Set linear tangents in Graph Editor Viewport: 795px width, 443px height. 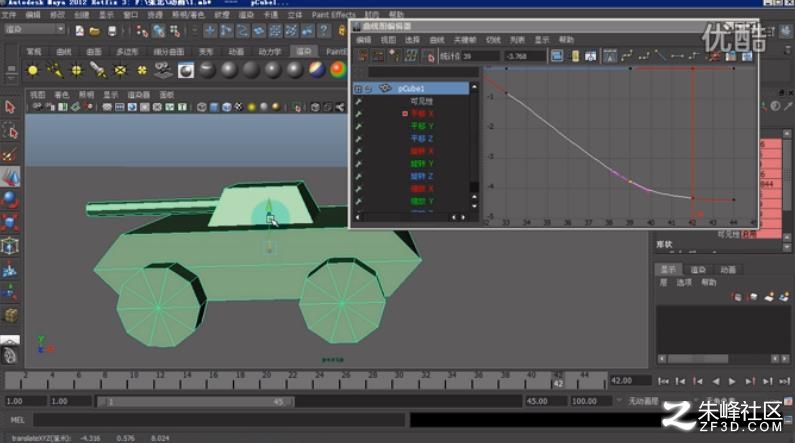point(660,56)
